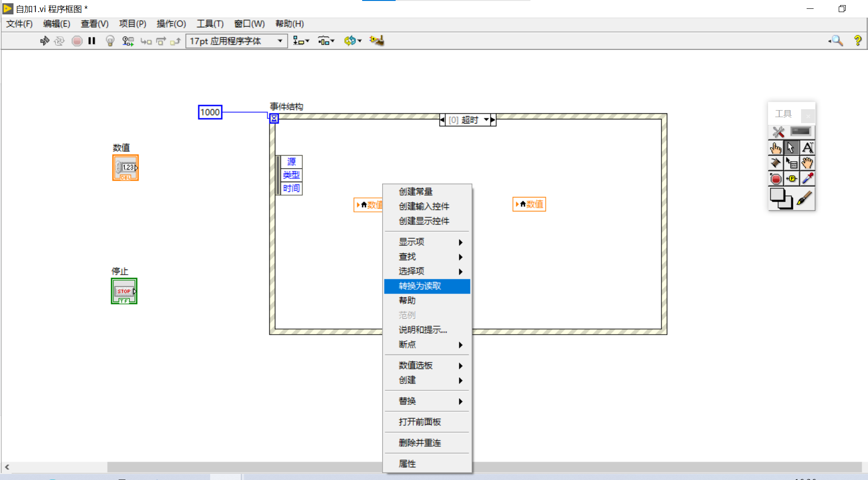
Task: Click the color swatch pair in the Tools palette
Action: [782, 199]
